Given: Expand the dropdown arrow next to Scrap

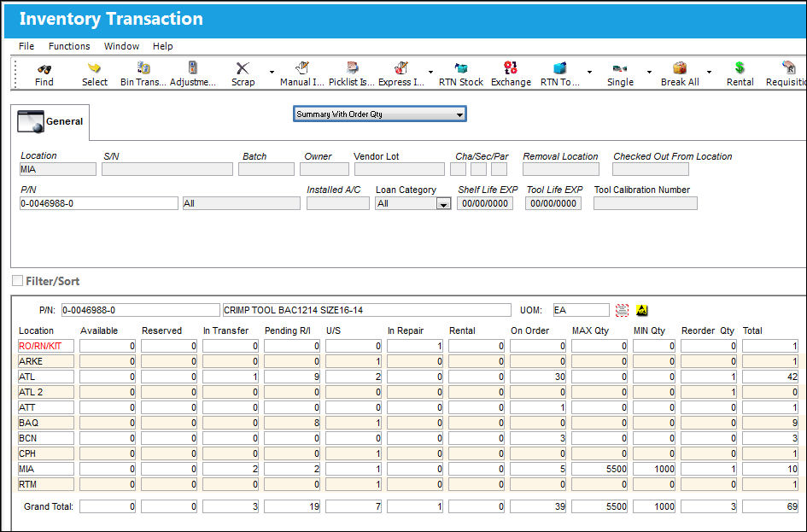Looking at the screenshot, I should (272, 72).
